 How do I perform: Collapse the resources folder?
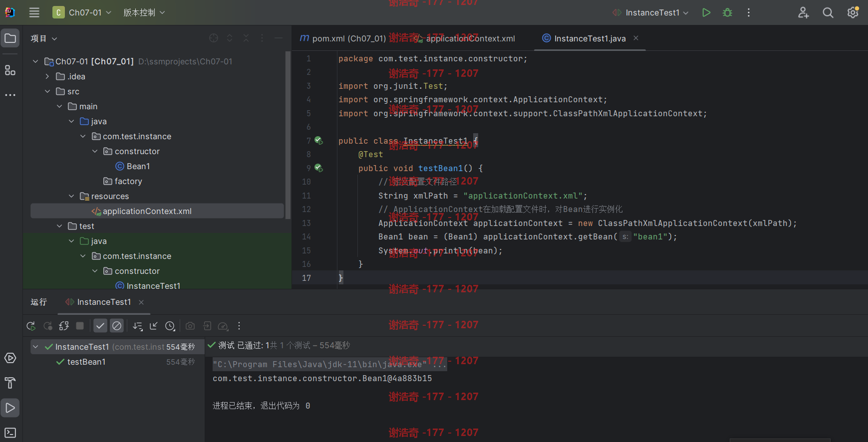pos(71,196)
